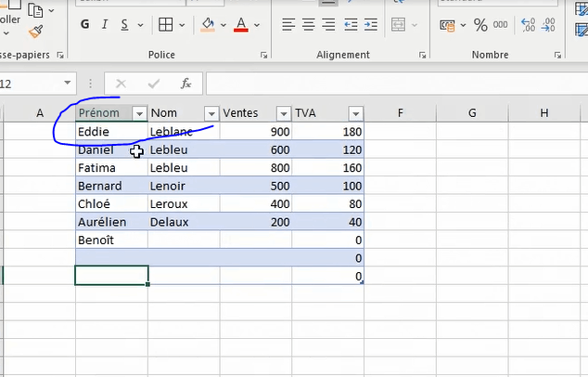
Task: Open Presse-papiers pane launcher
Action: 60,55
